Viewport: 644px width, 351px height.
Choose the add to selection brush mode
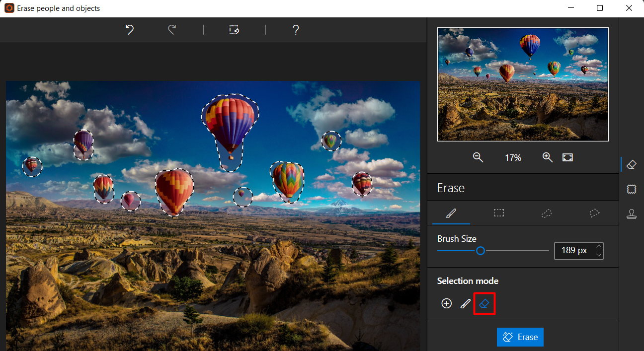coord(465,303)
